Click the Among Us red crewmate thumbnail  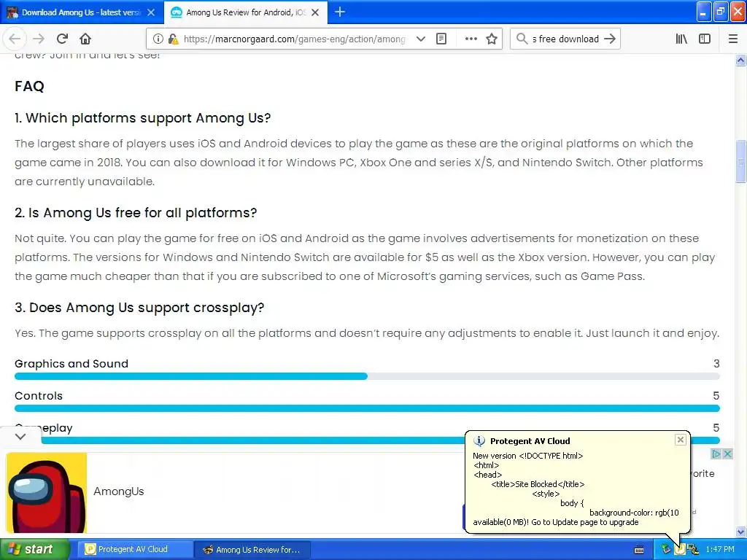tap(47, 492)
